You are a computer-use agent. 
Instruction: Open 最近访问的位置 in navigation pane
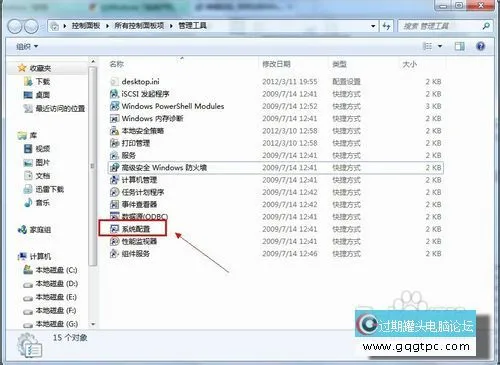click(x=60, y=108)
